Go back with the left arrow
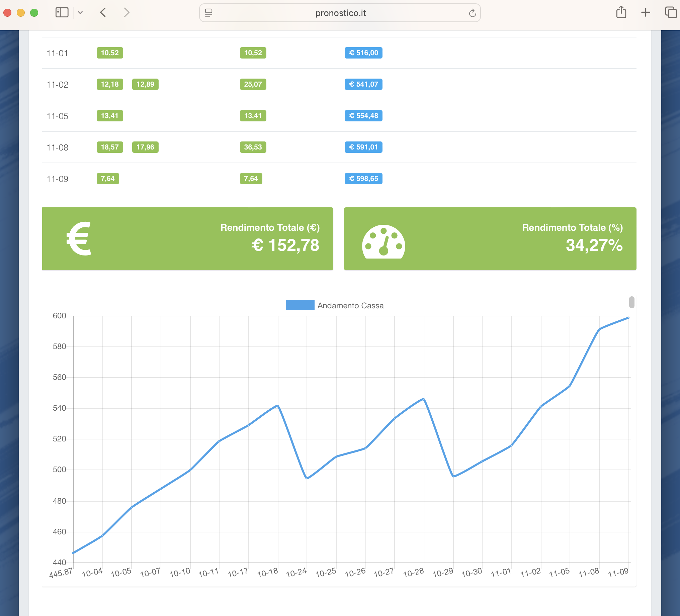 [x=103, y=12]
